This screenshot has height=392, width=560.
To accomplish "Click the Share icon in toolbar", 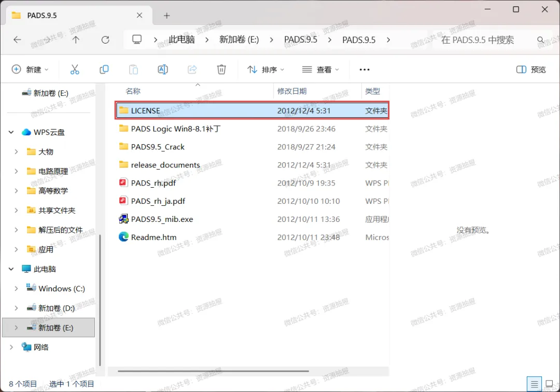I will click(192, 69).
